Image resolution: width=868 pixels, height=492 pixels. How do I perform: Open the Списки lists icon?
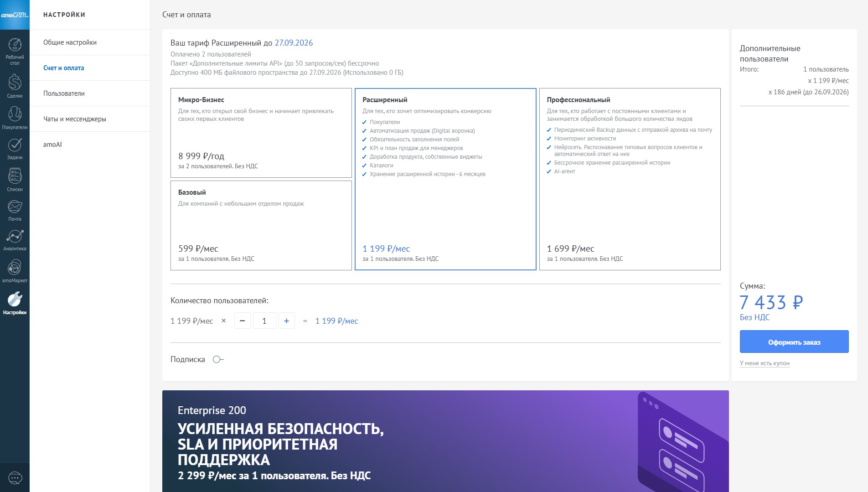(15, 180)
